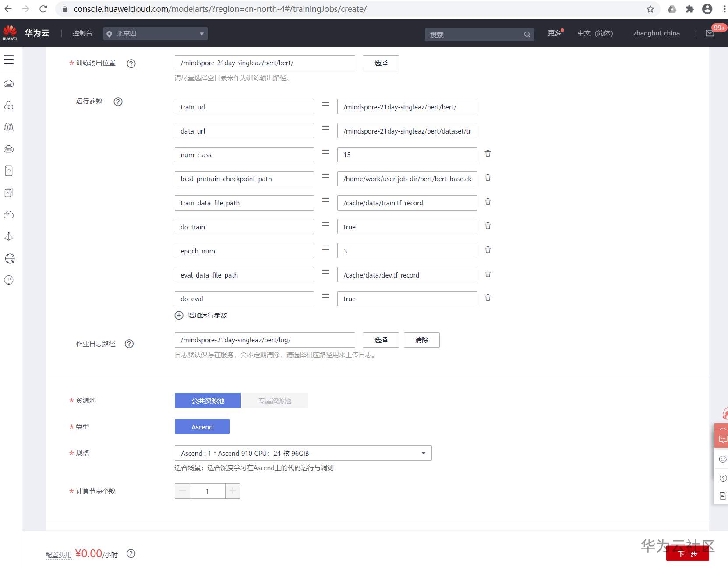Viewport: 728px width, 570px height.
Task: Open the chat bubble side icon
Action: (x=723, y=439)
